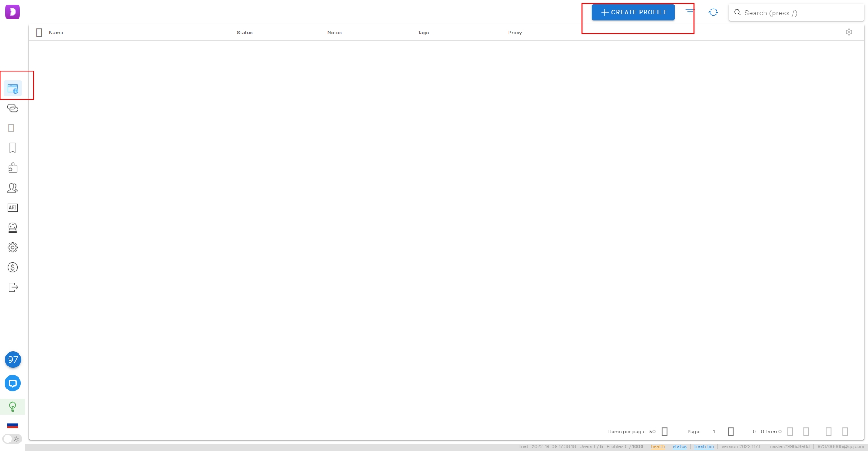Image resolution: width=868 pixels, height=451 pixels.
Task: Open the users team icon in sidebar
Action: (13, 188)
